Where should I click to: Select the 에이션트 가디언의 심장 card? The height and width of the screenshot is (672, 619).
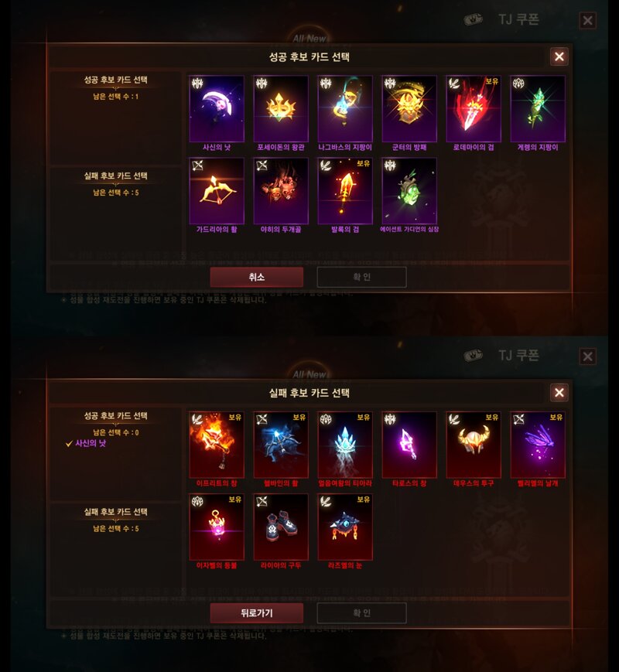click(x=409, y=191)
